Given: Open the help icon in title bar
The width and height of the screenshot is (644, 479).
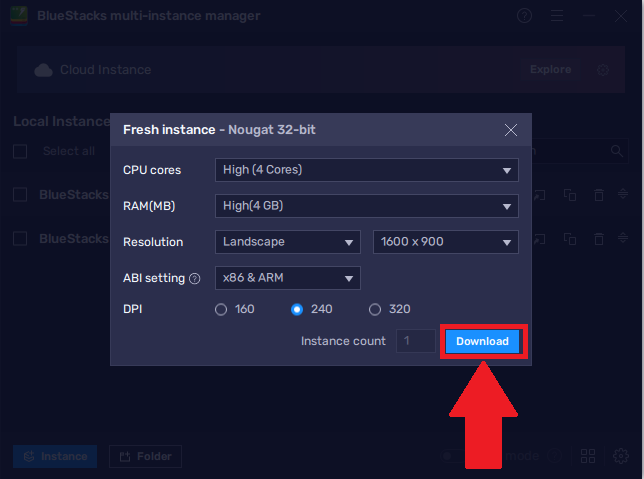Looking at the screenshot, I should [x=525, y=16].
